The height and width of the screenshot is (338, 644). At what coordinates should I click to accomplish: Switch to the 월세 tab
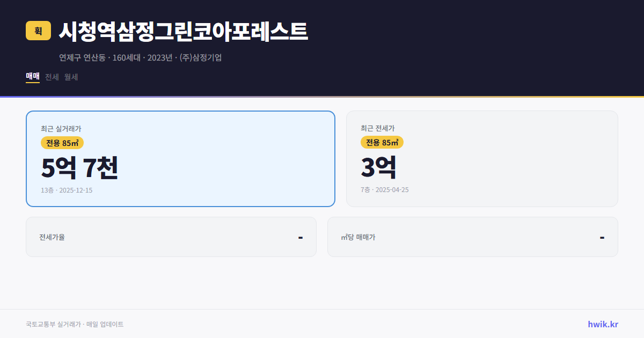coord(71,77)
